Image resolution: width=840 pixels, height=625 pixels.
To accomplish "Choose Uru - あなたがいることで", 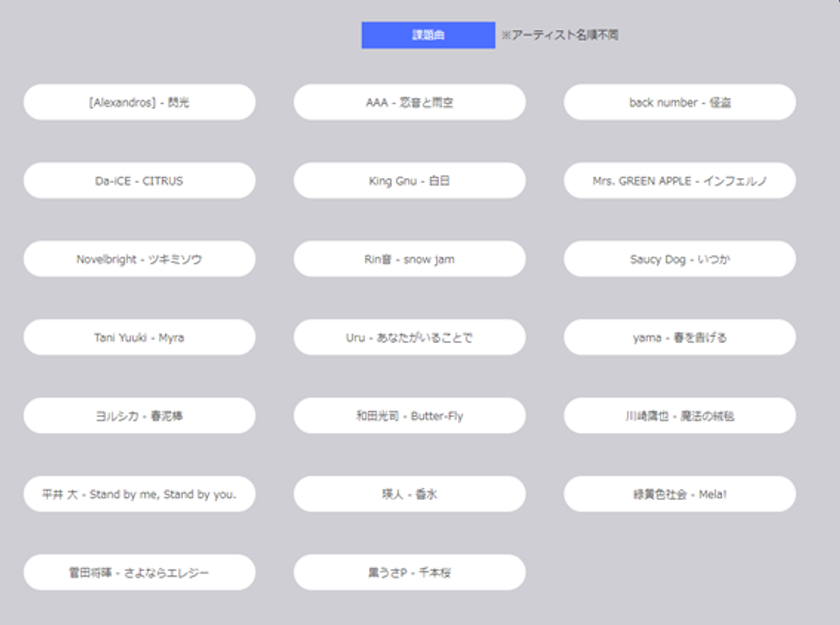I will click(409, 337).
